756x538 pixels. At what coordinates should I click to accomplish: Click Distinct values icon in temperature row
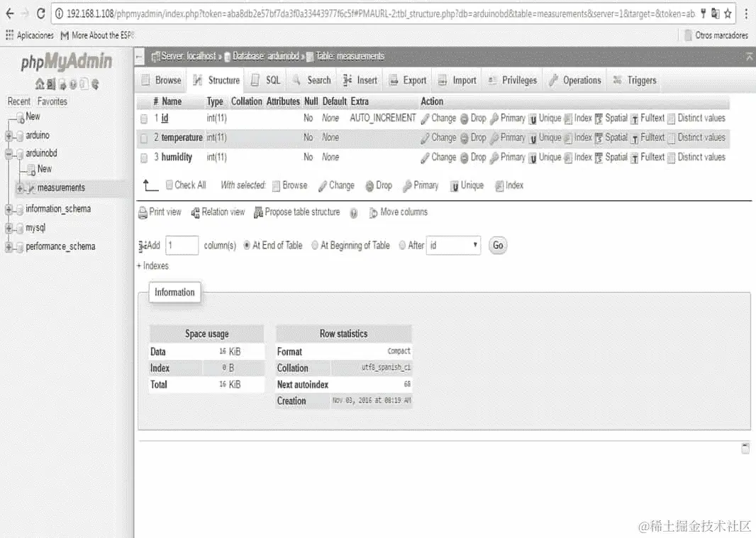point(671,138)
